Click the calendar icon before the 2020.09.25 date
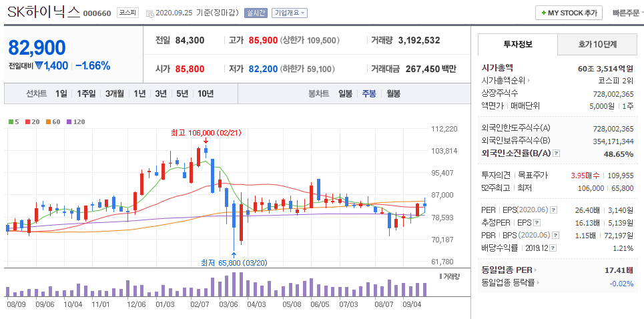 [x=149, y=13]
